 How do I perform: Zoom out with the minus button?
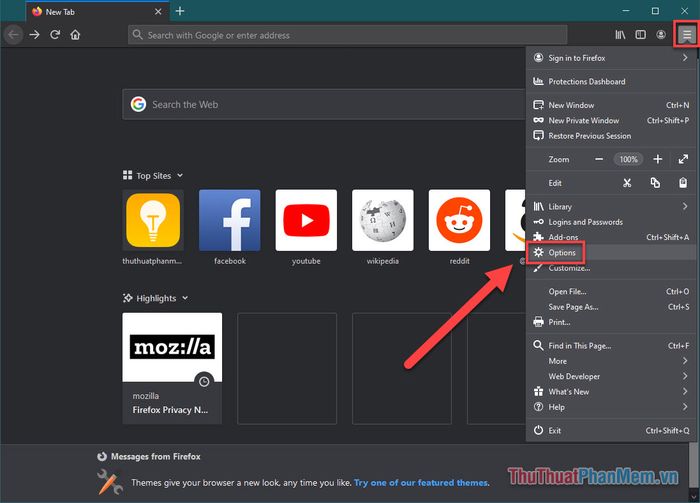(x=599, y=159)
